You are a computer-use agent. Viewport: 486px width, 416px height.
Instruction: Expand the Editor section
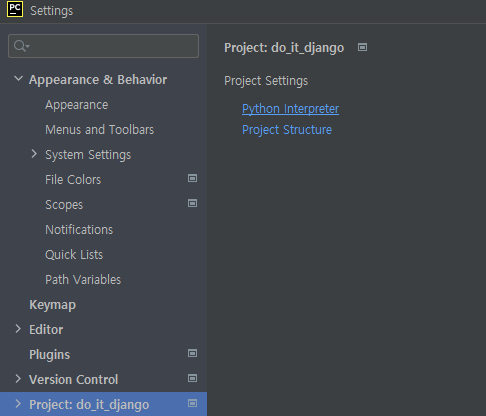(18, 329)
